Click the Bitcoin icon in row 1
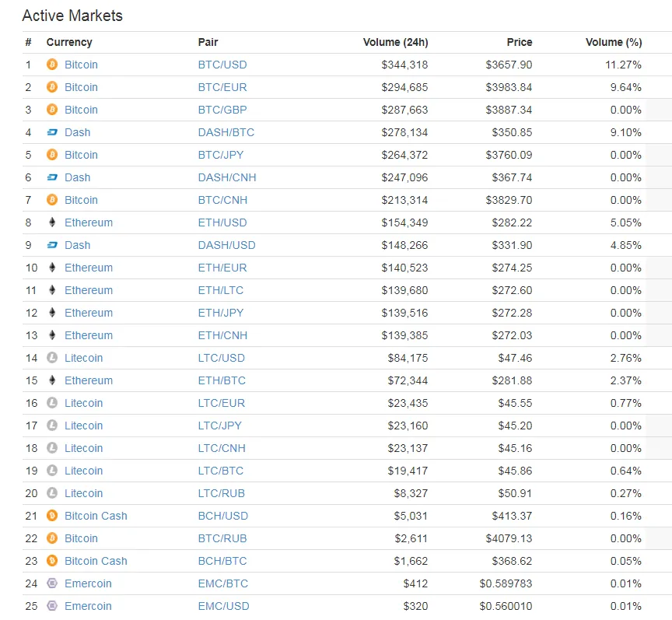Image resolution: width=672 pixels, height=620 pixels. click(52, 65)
